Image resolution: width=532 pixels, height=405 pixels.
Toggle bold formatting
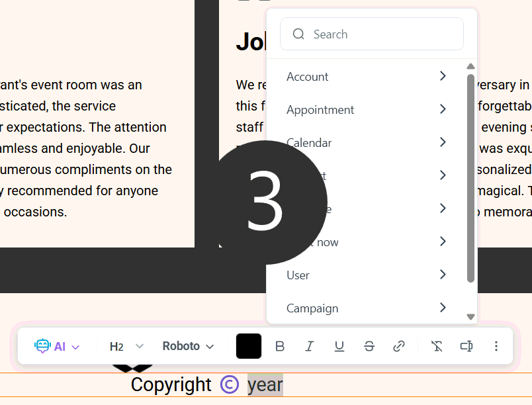click(x=280, y=346)
